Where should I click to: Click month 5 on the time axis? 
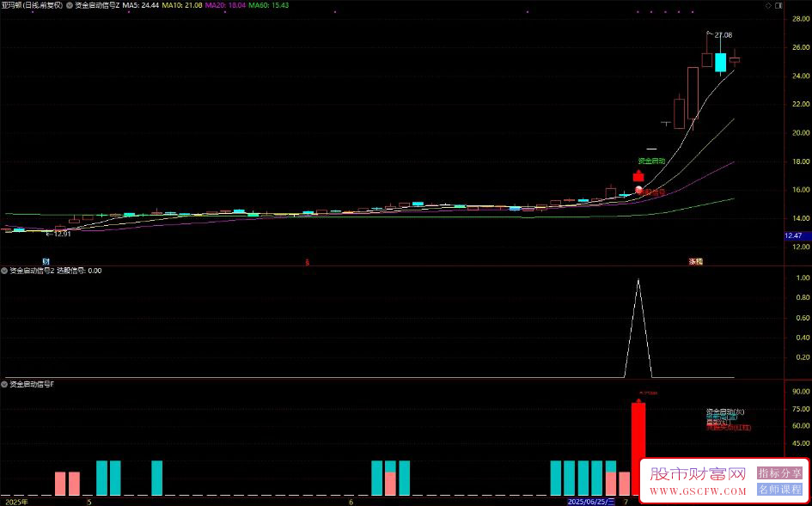coord(89,502)
